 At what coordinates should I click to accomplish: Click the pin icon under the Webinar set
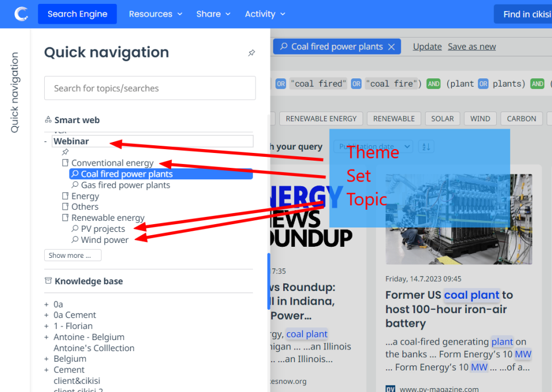65,151
